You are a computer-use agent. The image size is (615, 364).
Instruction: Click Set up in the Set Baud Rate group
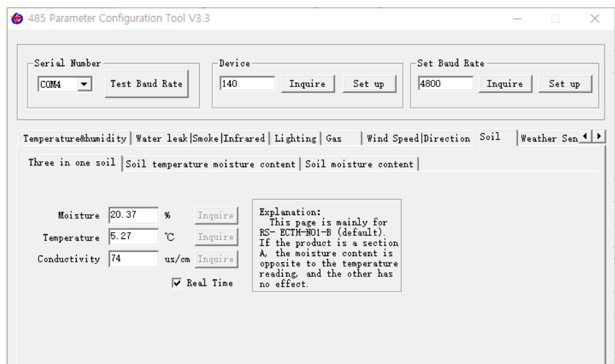click(x=565, y=84)
